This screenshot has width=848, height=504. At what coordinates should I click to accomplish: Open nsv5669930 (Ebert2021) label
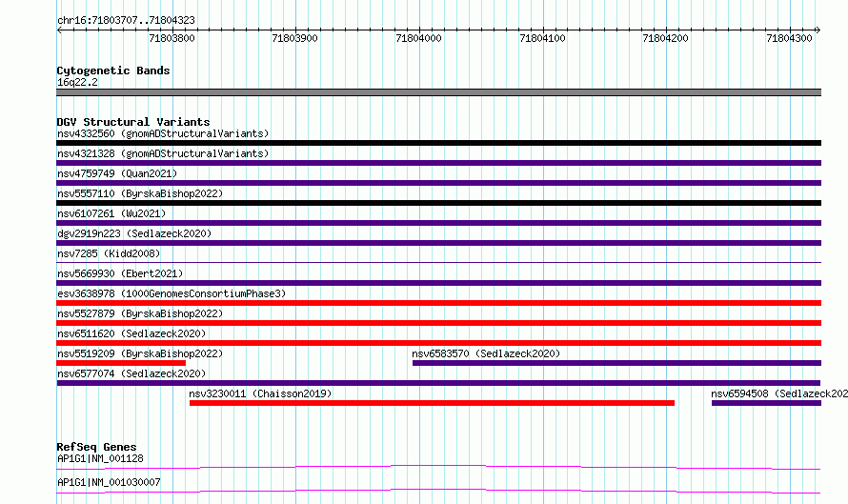coord(120,273)
